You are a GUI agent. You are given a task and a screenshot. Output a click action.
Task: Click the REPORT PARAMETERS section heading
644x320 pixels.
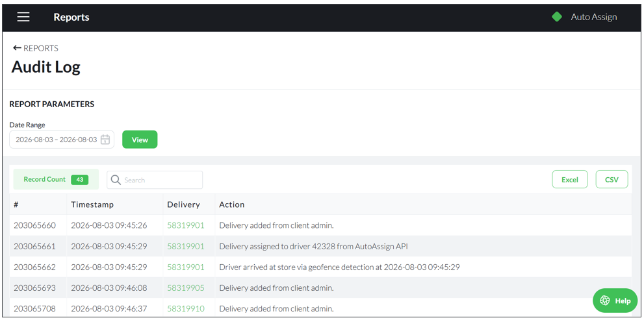coord(52,105)
